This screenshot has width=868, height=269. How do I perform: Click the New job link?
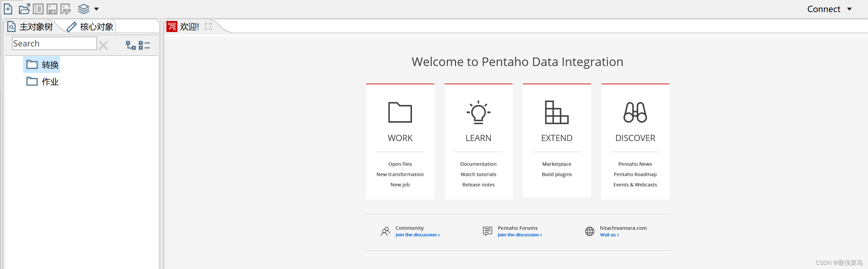(400, 185)
